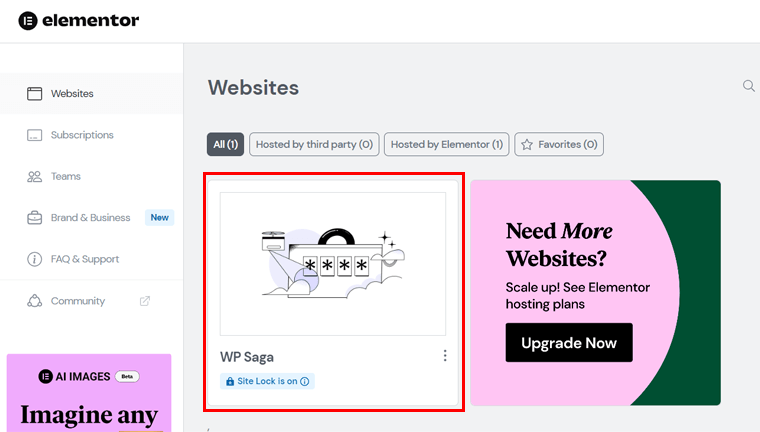Viewport: 760px width, 432px height.
Task: Click Need More Websites? banner heading
Action: pos(559,244)
